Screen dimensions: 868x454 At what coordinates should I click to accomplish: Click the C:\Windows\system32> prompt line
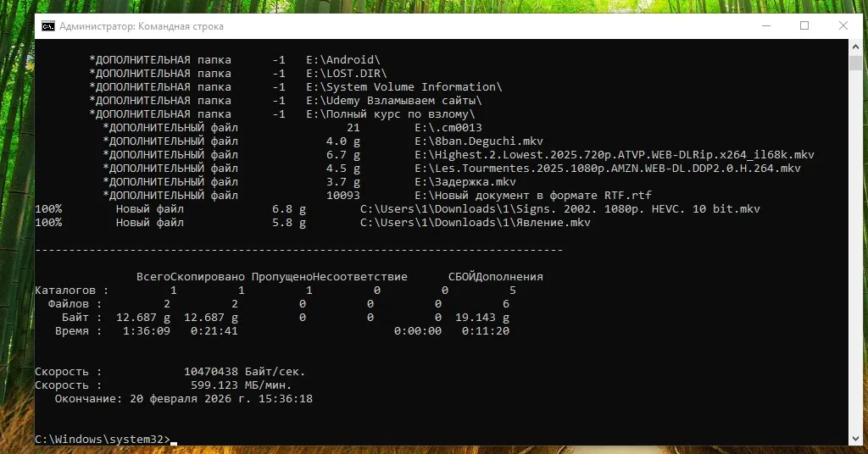pos(103,439)
